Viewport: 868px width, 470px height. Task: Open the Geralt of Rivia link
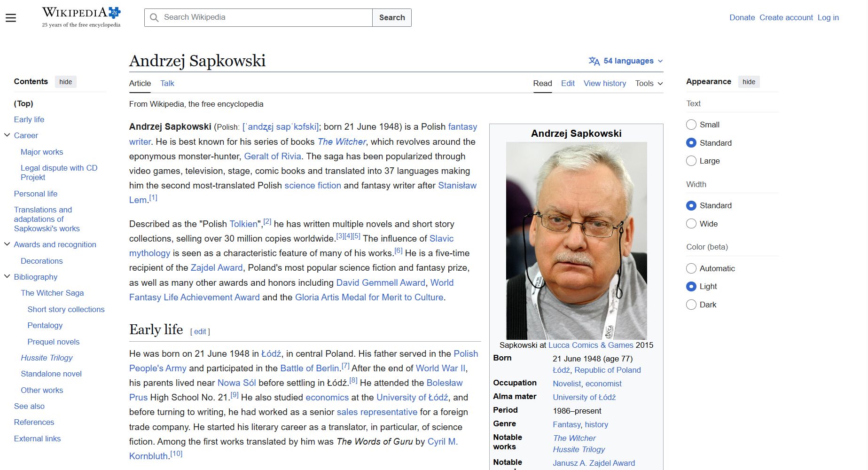(x=273, y=156)
